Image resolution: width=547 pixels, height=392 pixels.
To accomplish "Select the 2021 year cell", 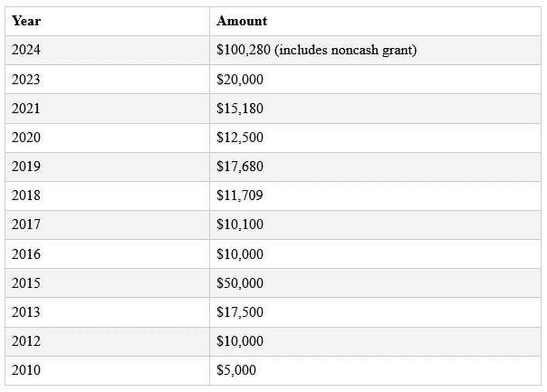I will (107, 109).
